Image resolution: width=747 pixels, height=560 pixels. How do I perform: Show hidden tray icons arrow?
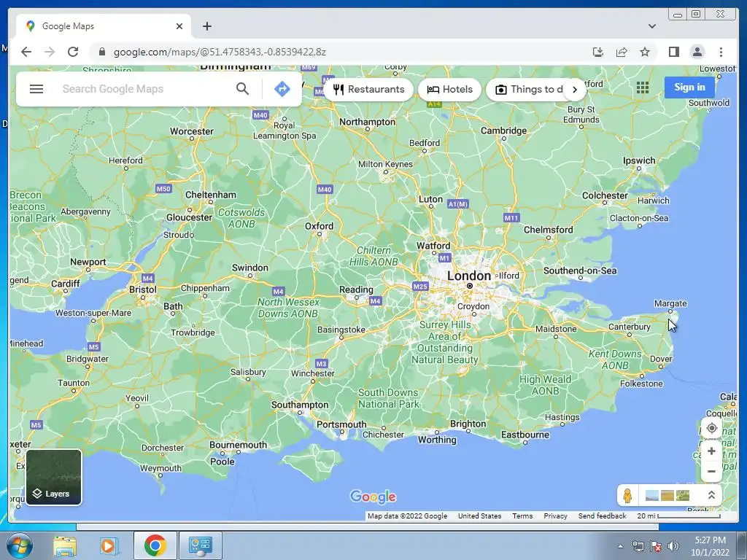(620, 546)
